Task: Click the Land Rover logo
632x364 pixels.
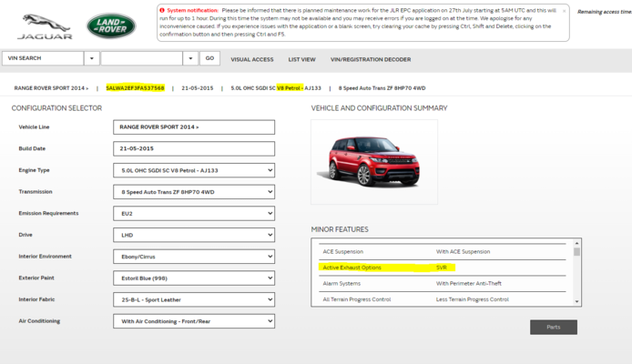Action: click(x=111, y=25)
